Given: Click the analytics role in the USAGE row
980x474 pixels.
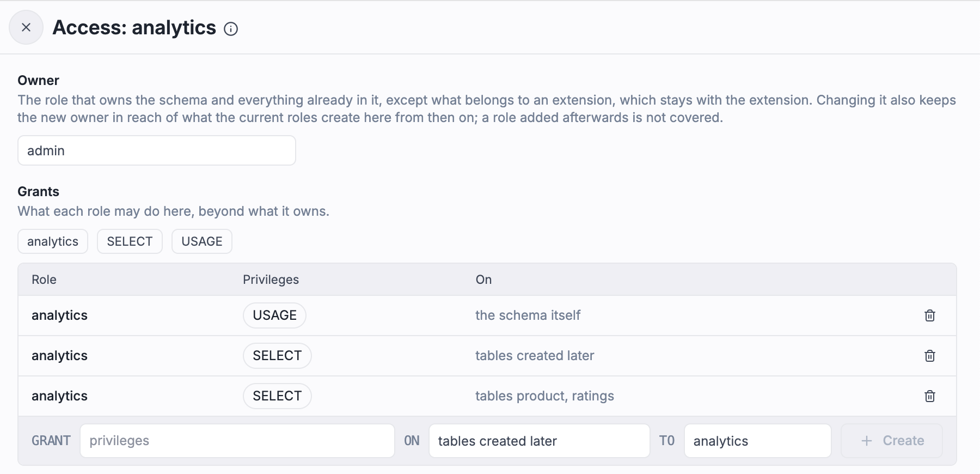Looking at the screenshot, I should click(59, 315).
